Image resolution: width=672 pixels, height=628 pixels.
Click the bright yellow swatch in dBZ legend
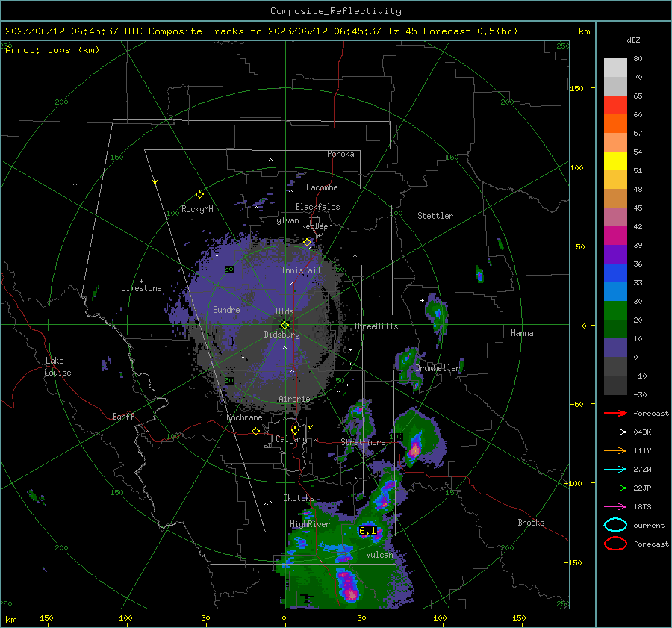615,161
